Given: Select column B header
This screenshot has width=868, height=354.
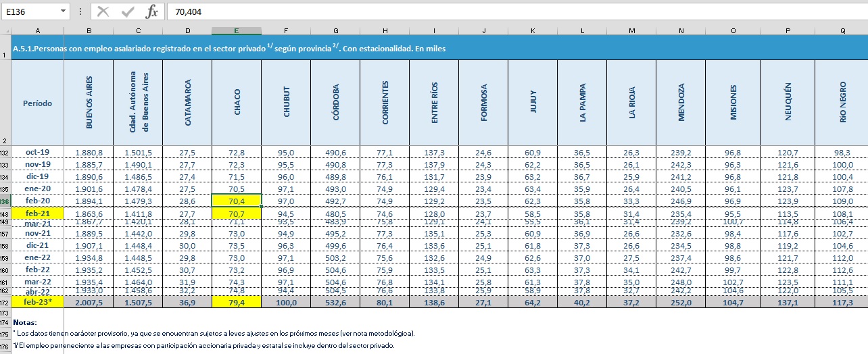Looking at the screenshot, I should click(89, 30).
